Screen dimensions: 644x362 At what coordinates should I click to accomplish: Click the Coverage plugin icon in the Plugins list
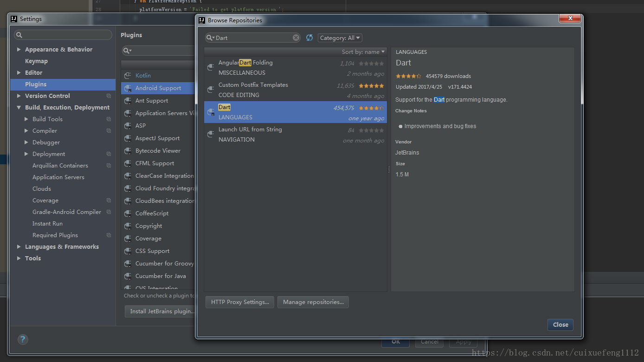(128, 239)
